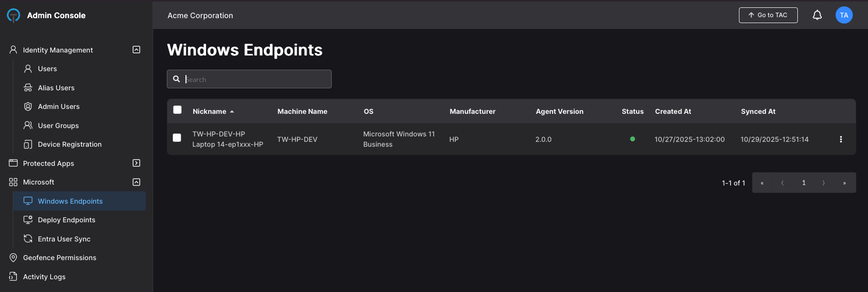Image resolution: width=868 pixels, height=292 pixels.
Task: Collapse the Microsoft section
Action: [136, 182]
